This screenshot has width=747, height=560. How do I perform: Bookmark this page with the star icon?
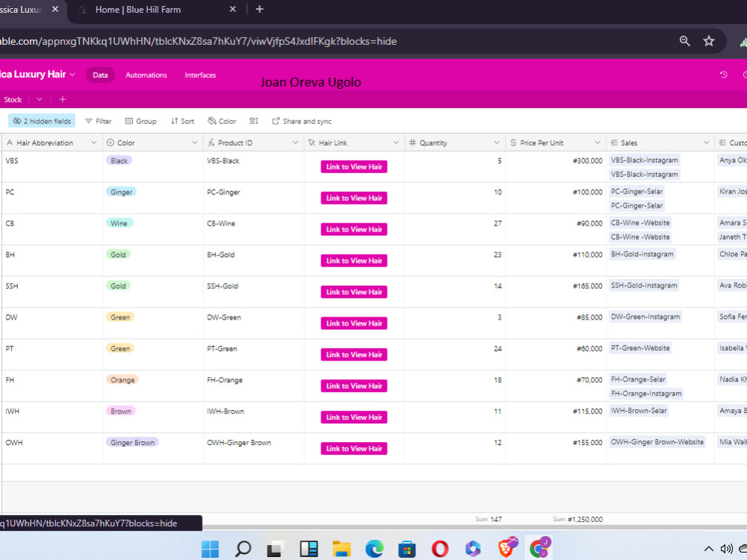(709, 41)
